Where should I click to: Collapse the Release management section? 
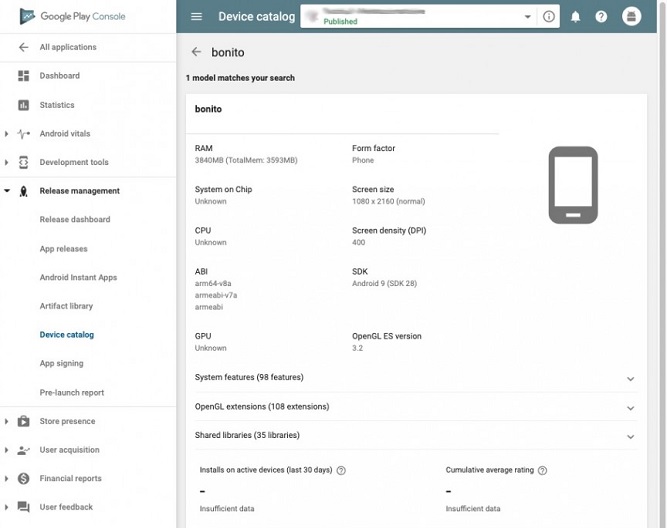7,191
